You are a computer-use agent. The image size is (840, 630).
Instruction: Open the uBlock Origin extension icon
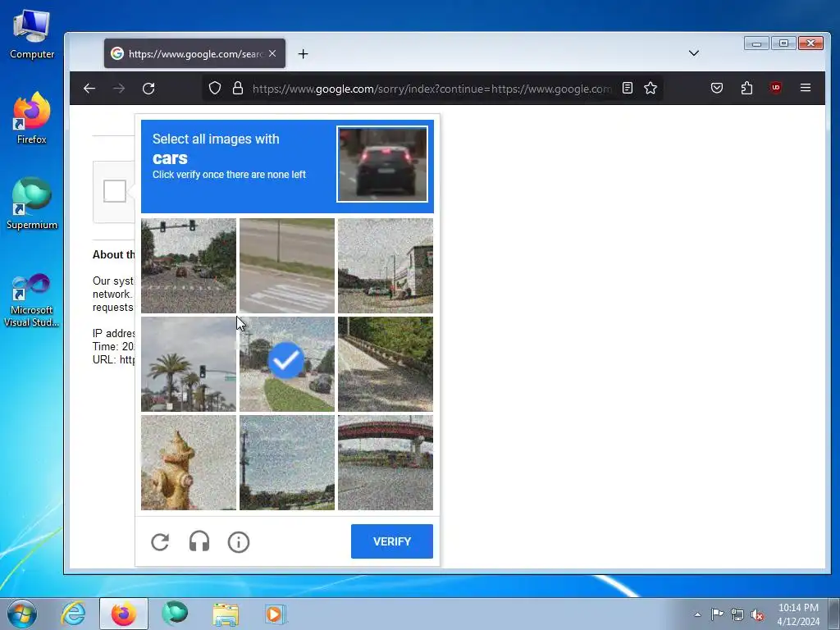click(x=776, y=88)
